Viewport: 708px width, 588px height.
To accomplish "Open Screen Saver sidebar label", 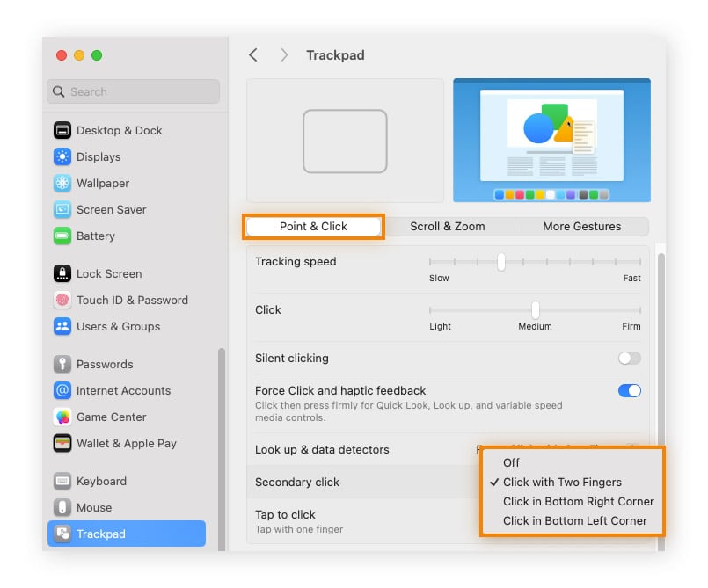I will [112, 209].
